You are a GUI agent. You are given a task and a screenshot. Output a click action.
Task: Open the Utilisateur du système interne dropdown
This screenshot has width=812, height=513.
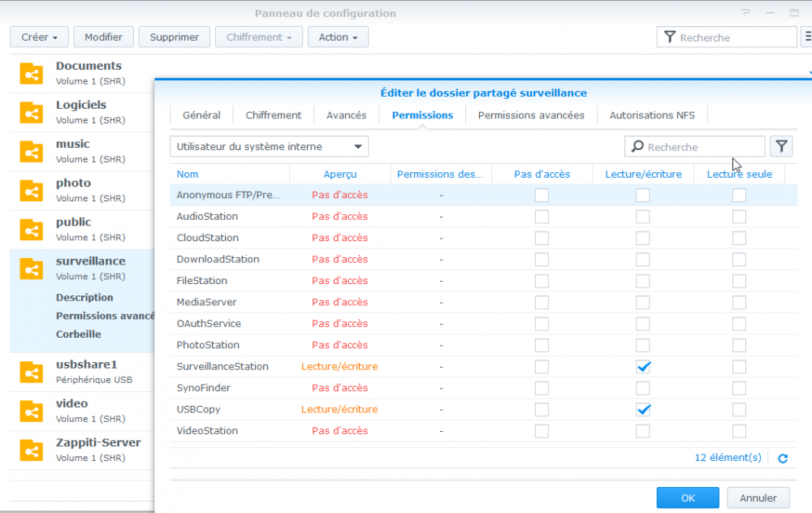[x=269, y=147]
